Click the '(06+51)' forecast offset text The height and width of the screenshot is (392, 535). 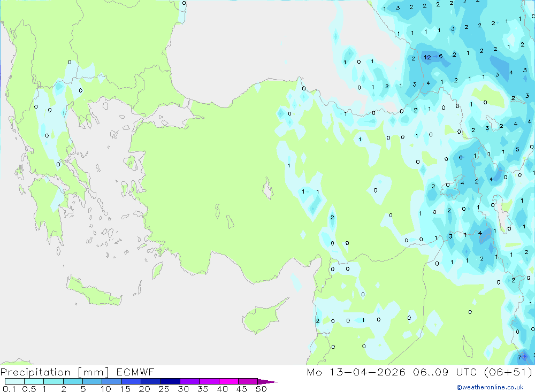(508, 372)
